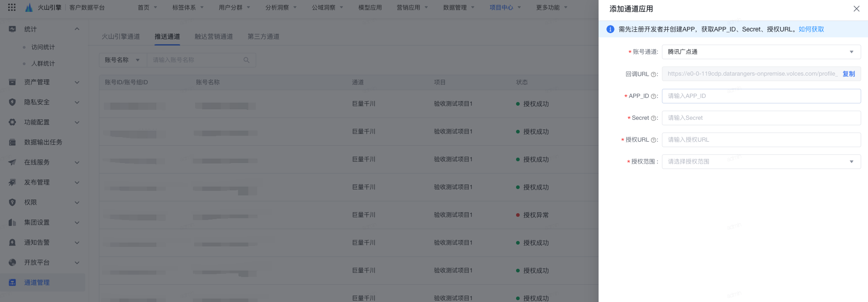Open the 账号通道 dropdown
Image resolution: width=868 pixels, height=302 pixels.
[761, 52]
